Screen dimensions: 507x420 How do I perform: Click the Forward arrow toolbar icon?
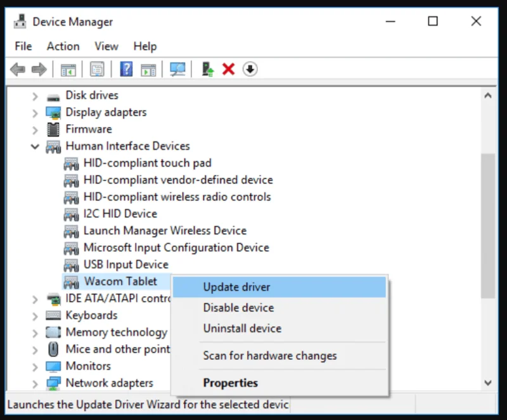pos(39,69)
